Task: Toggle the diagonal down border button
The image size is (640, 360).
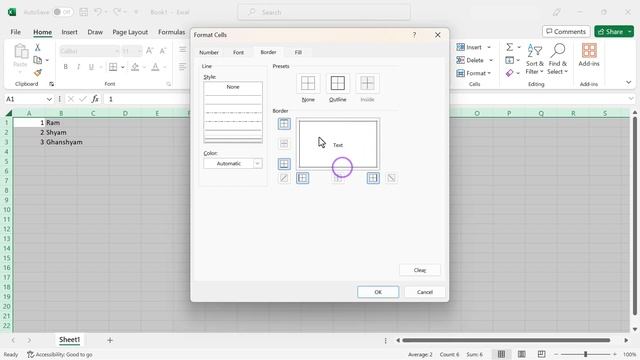Action: (391, 178)
